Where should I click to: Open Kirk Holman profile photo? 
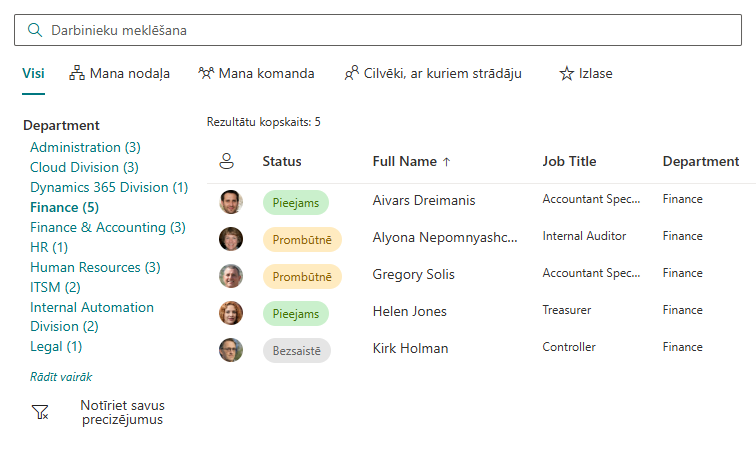pos(231,350)
